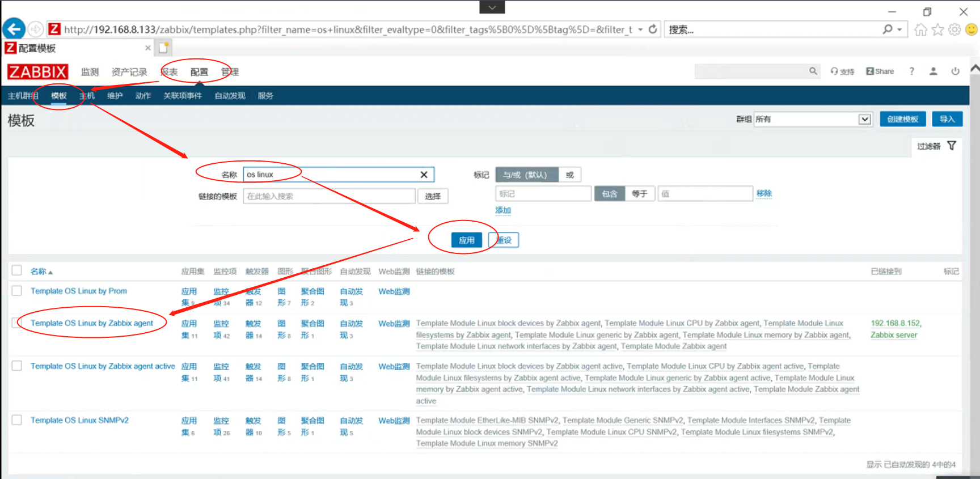Image resolution: width=980 pixels, height=479 pixels.
Task: Check the Template OS Linux SNMPv2 row
Action: (17, 420)
